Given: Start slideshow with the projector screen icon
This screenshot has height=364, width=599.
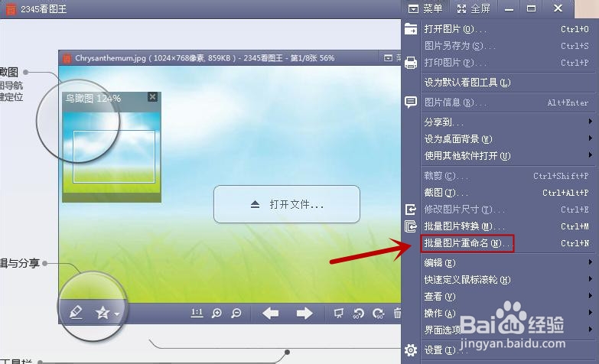Looking at the screenshot, I should tap(338, 314).
